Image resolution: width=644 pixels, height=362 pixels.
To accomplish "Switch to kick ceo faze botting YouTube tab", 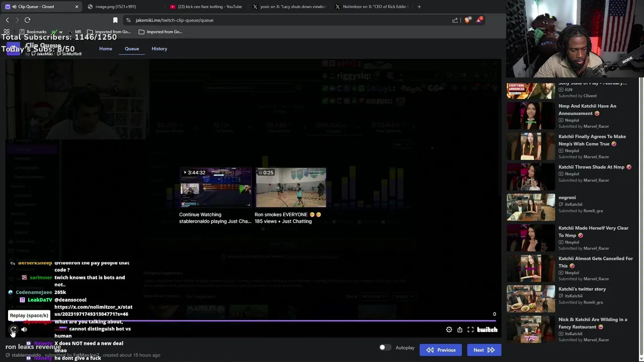I will 206,7.
